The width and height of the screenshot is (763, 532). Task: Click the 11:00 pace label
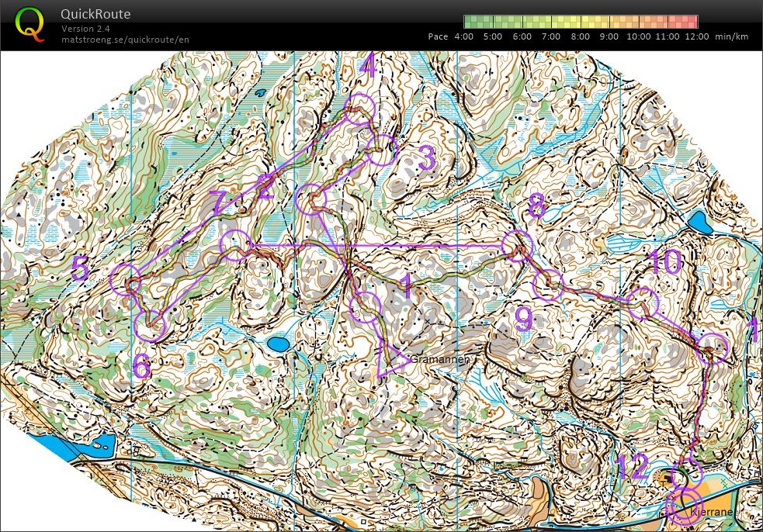[668, 36]
